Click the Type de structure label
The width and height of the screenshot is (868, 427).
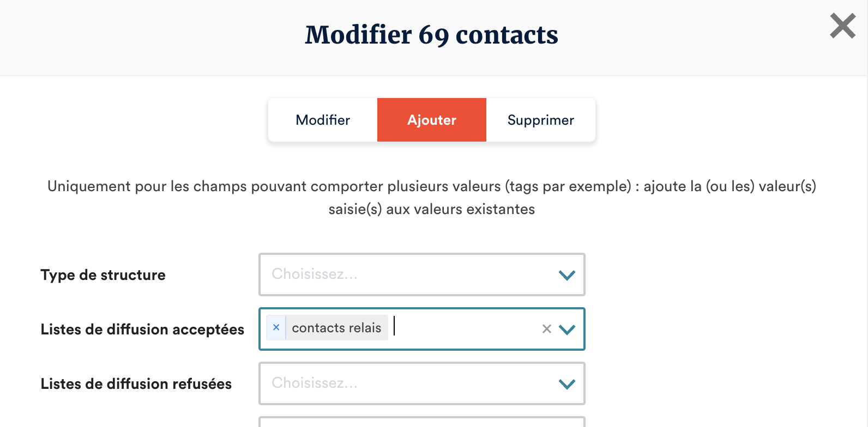coord(103,275)
